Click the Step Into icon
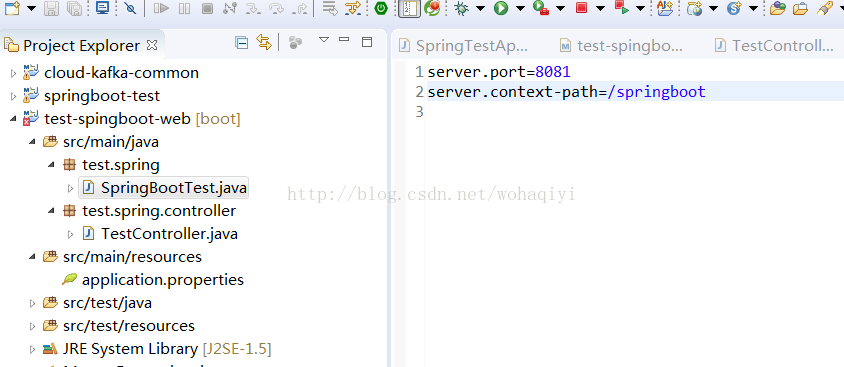This screenshot has width=844, height=367. click(253, 8)
